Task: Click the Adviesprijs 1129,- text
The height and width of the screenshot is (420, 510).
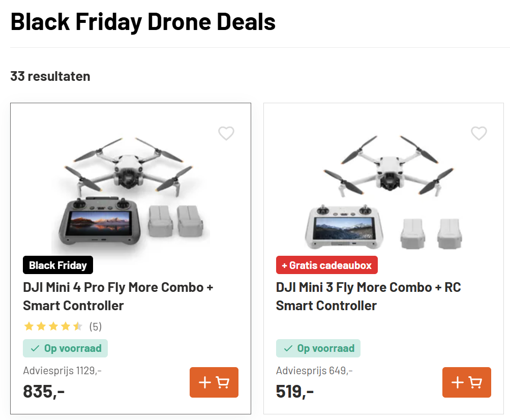Action: 62,371
